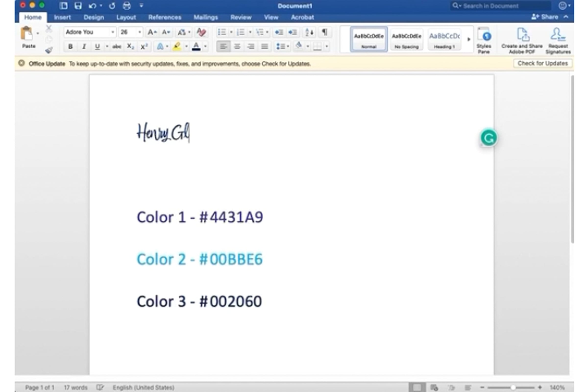Toggle bold formatting
Viewport: 588px width, 392px height.
tap(71, 47)
